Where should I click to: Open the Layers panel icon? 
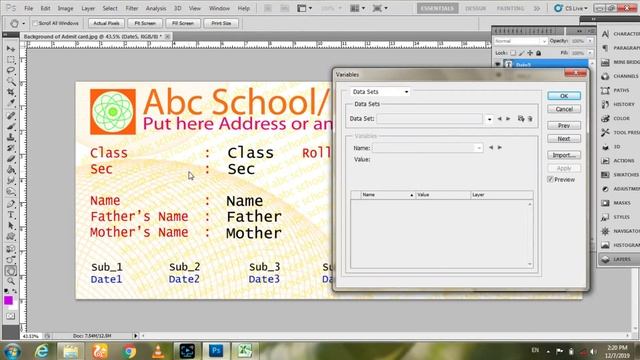click(x=605, y=259)
